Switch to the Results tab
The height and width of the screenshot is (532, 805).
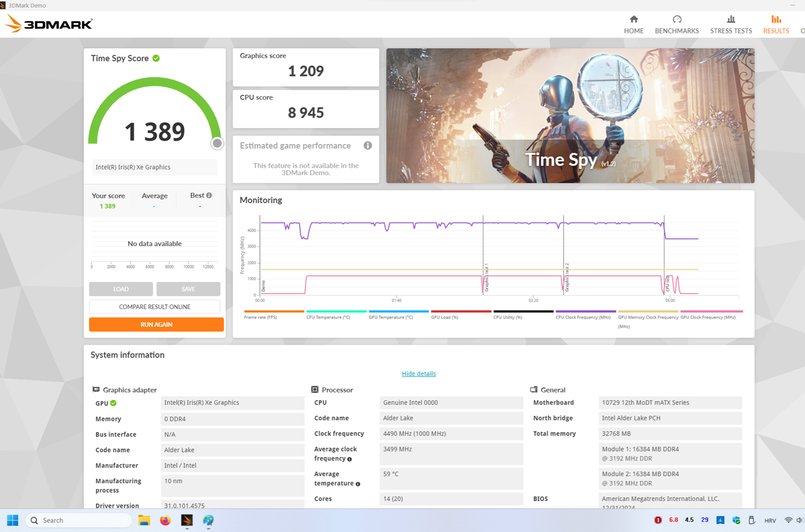pos(776,24)
